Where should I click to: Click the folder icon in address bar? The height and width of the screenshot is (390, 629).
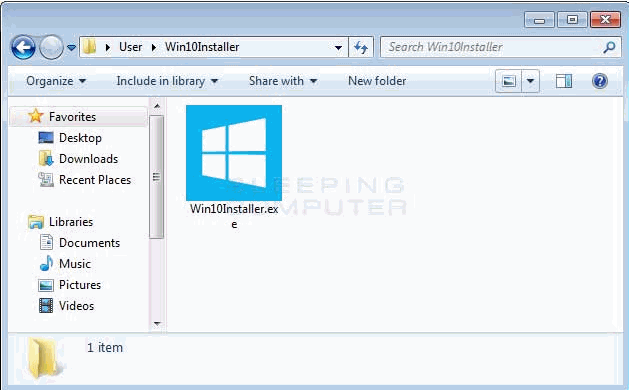90,47
